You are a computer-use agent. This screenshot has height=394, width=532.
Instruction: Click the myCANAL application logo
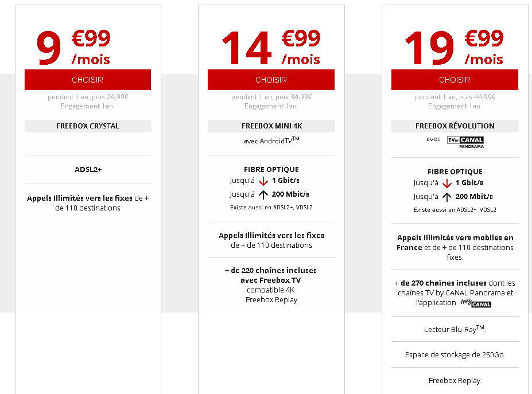[476, 303]
